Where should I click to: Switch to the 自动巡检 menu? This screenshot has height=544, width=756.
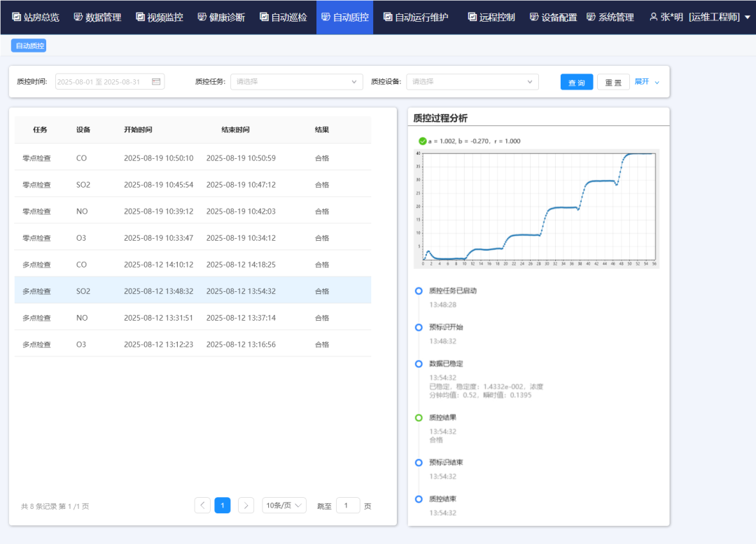tap(283, 18)
